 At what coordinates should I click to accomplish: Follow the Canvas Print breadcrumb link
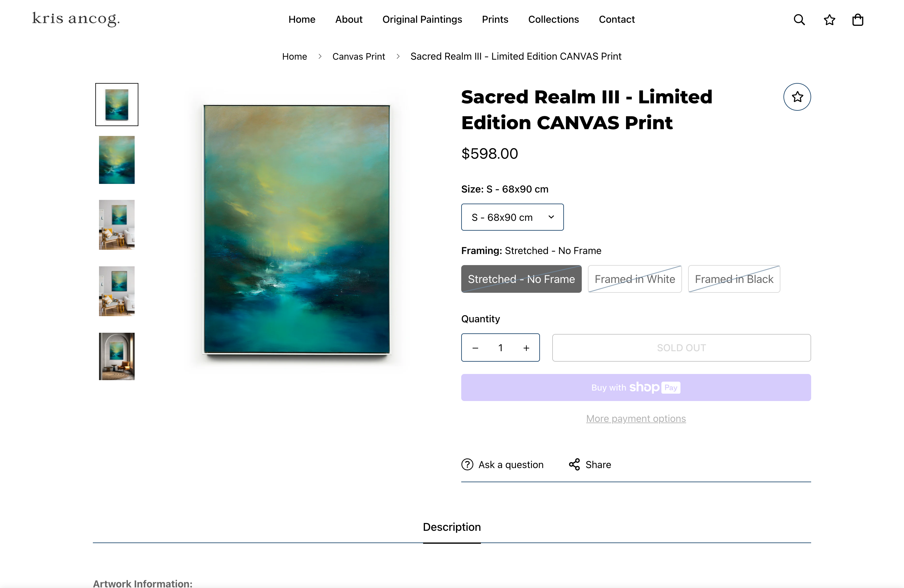pyautogui.click(x=359, y=57)
